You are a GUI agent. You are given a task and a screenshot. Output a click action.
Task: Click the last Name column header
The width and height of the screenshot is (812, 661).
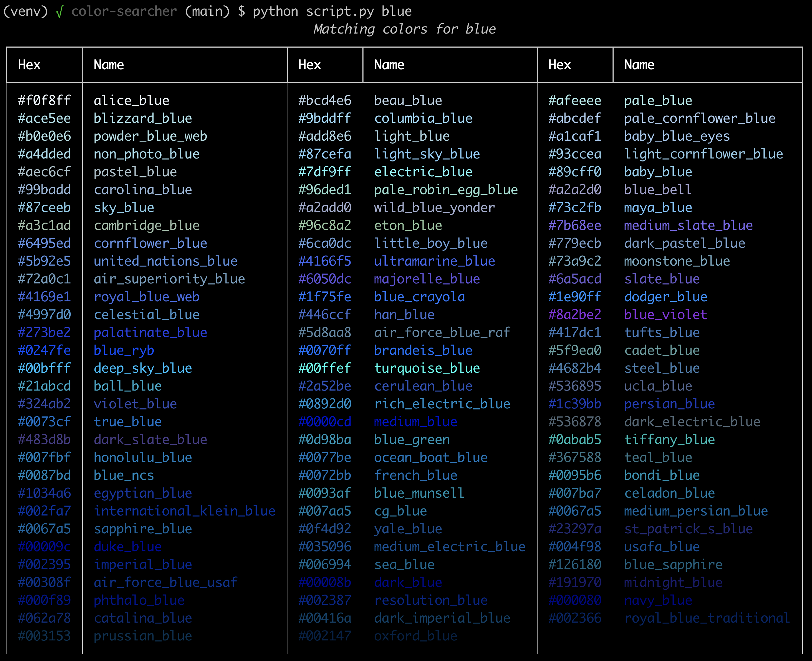coord(639,65)
